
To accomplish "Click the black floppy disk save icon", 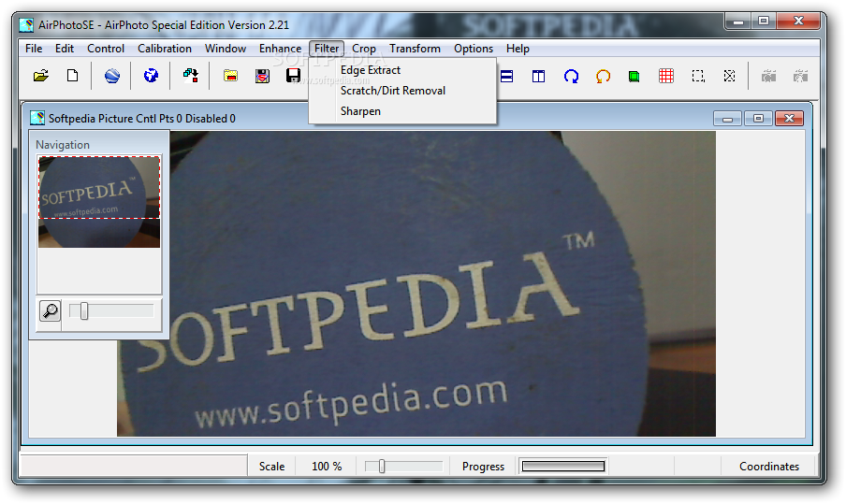I will tap(293, 76).
